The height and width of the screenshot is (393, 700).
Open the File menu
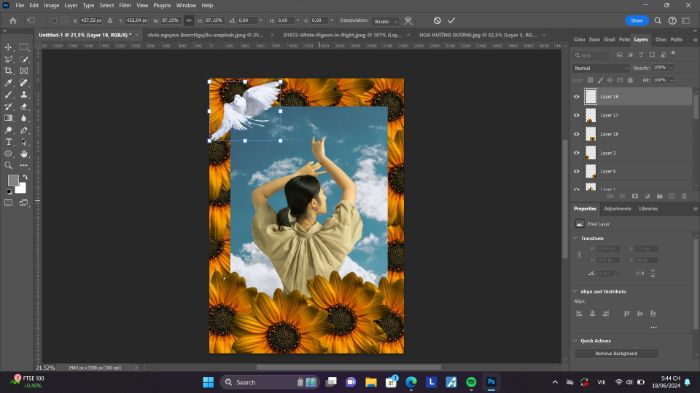[20, 5]
